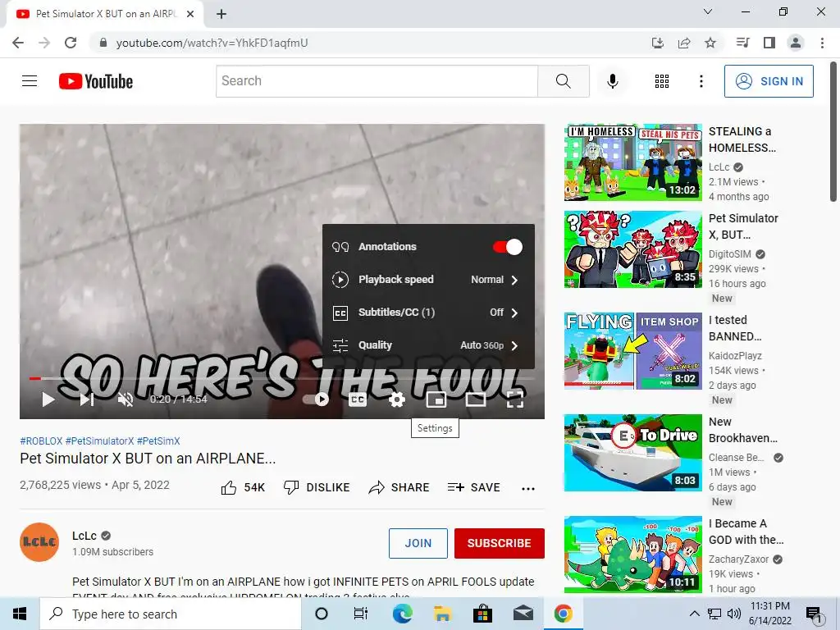Open the Playback speed submenu

[x=428, y=280]
